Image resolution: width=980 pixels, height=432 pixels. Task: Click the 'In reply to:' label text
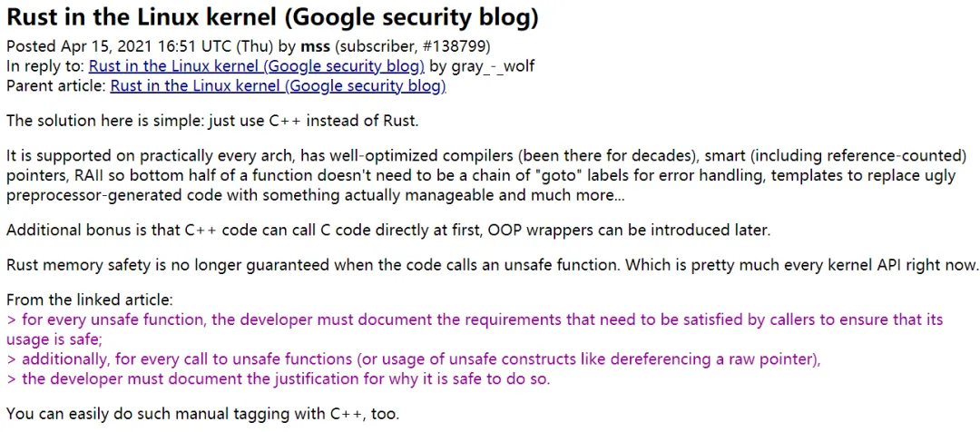pyautogui.click(x=45, y=65)
